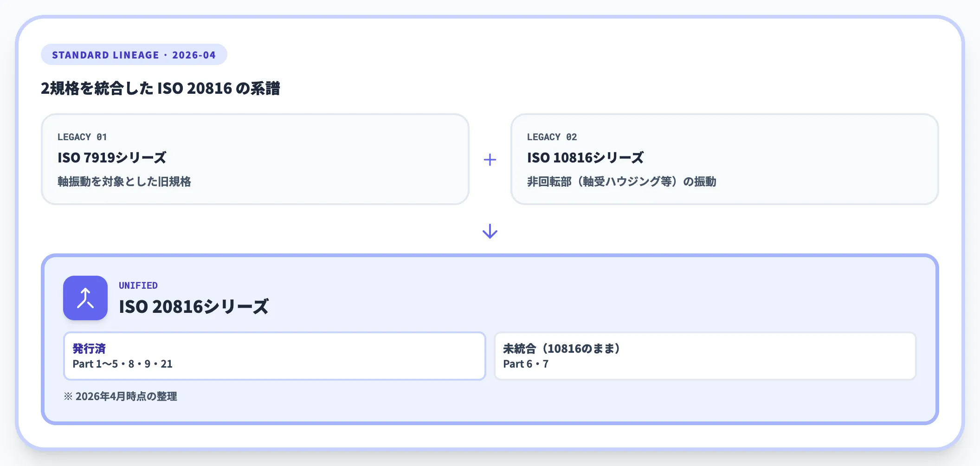Expand the ISO 10816シリーズ legacy card
Viewport: 980px width, 466px height.
click(725, 159)
